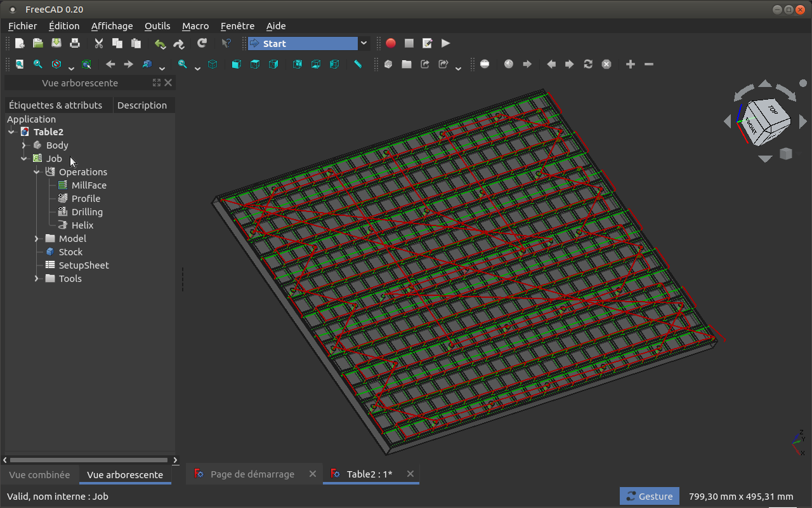Viewport: 812px width, 508px height.
Task: Select the isometric view cube icon
Action: point(213,64)
